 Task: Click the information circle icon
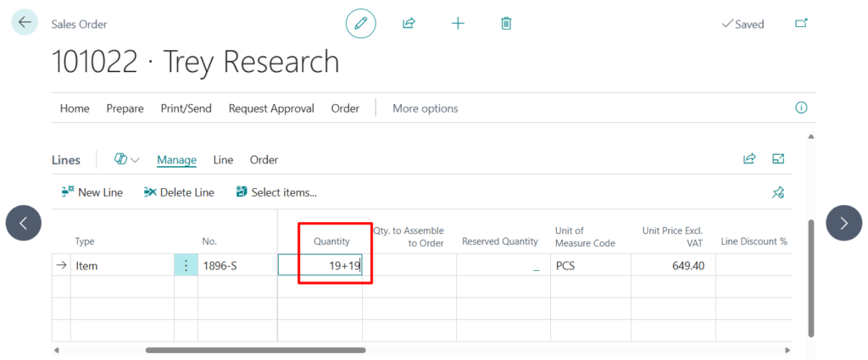pos(801,108)
